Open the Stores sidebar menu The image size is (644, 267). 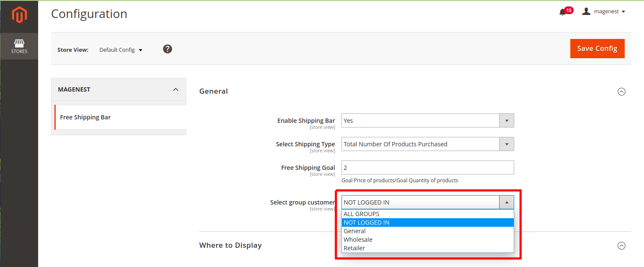pos(19,47)
